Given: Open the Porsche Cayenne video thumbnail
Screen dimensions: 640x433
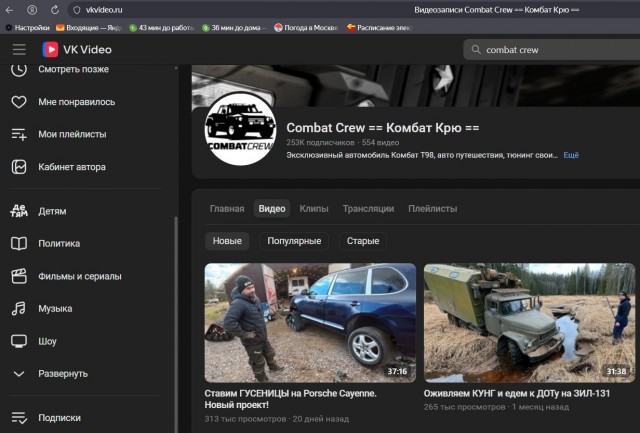Looking at the screenshot, I should [310, 323].
